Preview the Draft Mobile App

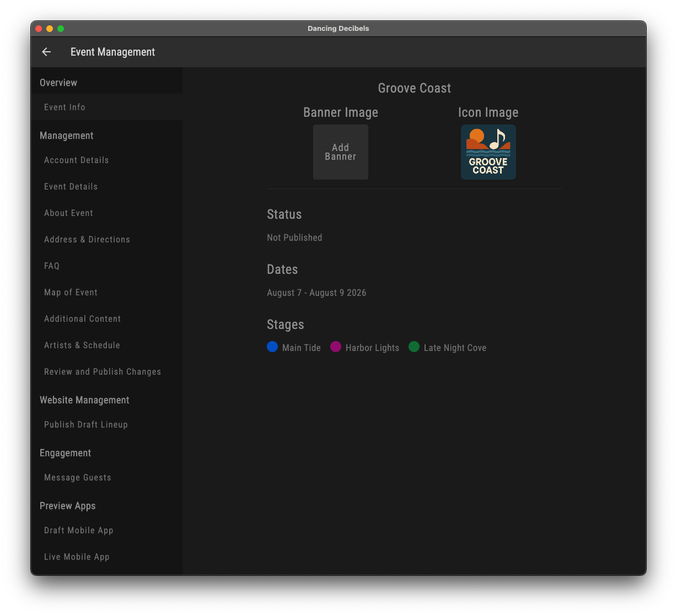pyautogui.click(x=79, y=531)
